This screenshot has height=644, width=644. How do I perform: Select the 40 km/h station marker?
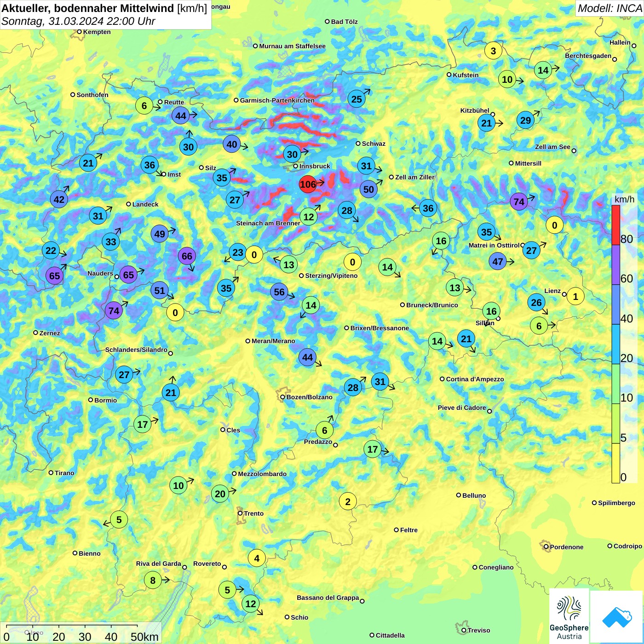point(232,144)
